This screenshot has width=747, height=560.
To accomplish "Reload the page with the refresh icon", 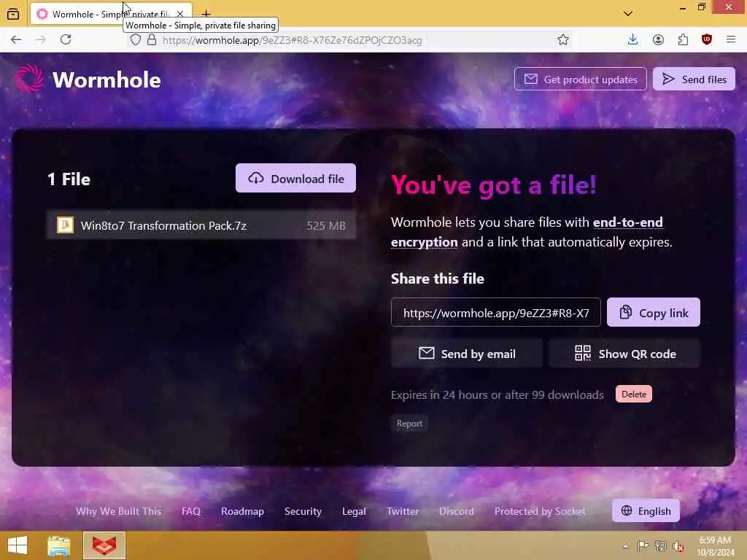I will pyautogui.click(x=66, y=39).
